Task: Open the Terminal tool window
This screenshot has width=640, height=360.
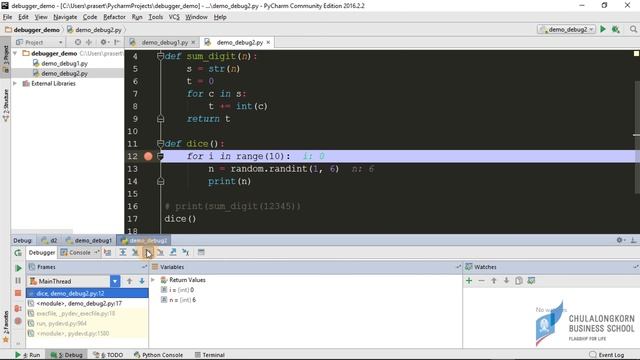Action: pyautogui.click(x=210, y=355)
